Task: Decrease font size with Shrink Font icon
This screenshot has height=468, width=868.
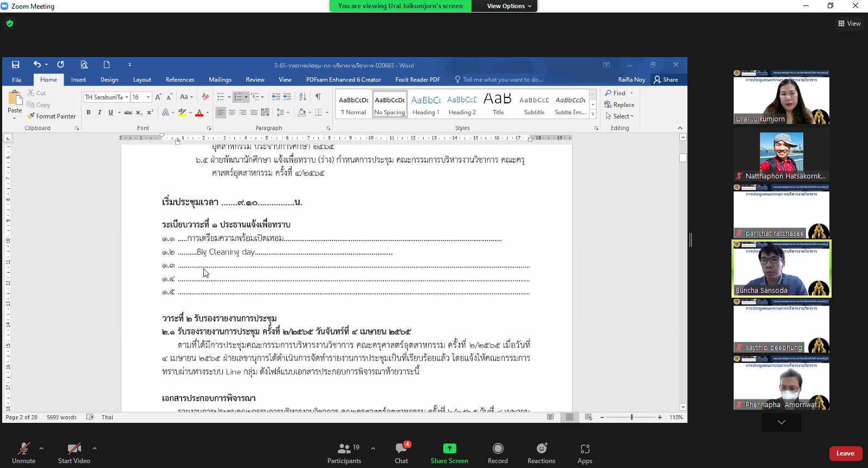Action: (169, 97)
